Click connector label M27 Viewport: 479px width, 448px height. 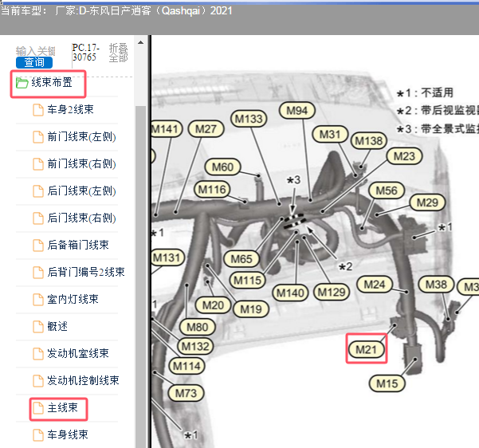coord(206,128)
